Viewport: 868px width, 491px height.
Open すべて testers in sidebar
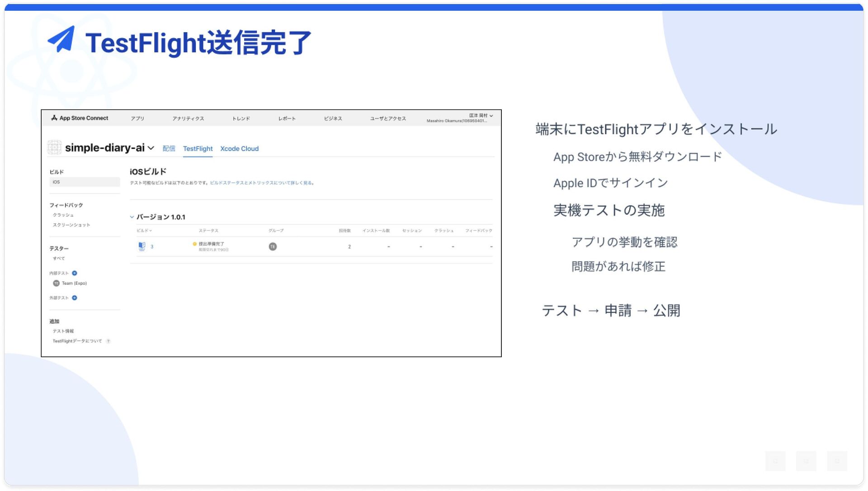point(59,259)
